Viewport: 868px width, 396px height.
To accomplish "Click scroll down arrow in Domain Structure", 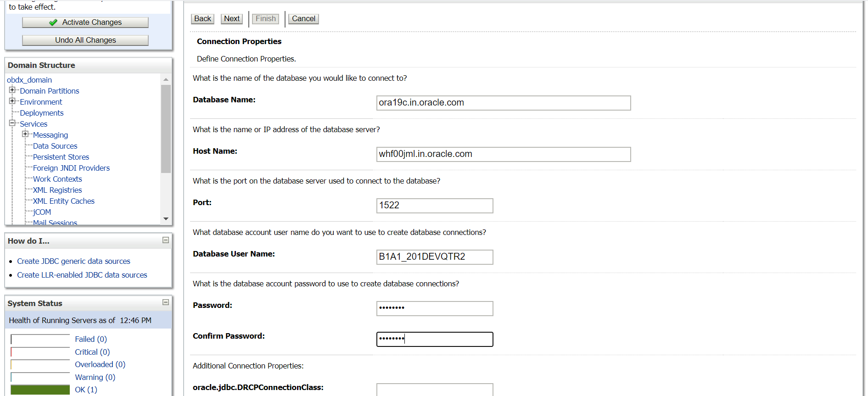I will [x=166, y=219].
